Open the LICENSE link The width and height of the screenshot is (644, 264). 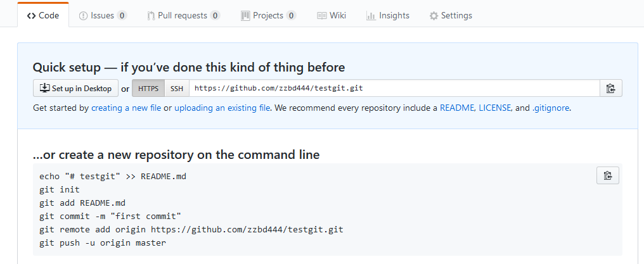[x=495, y=108]
